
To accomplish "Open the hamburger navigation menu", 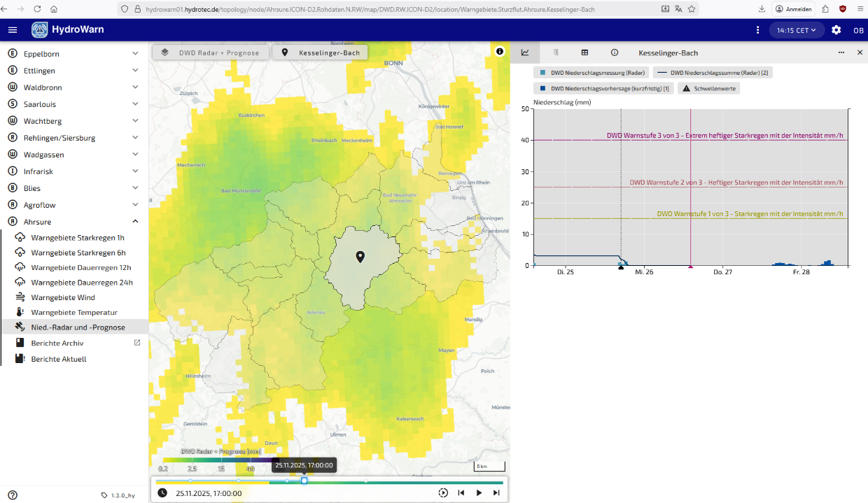I will click(12, 30).
